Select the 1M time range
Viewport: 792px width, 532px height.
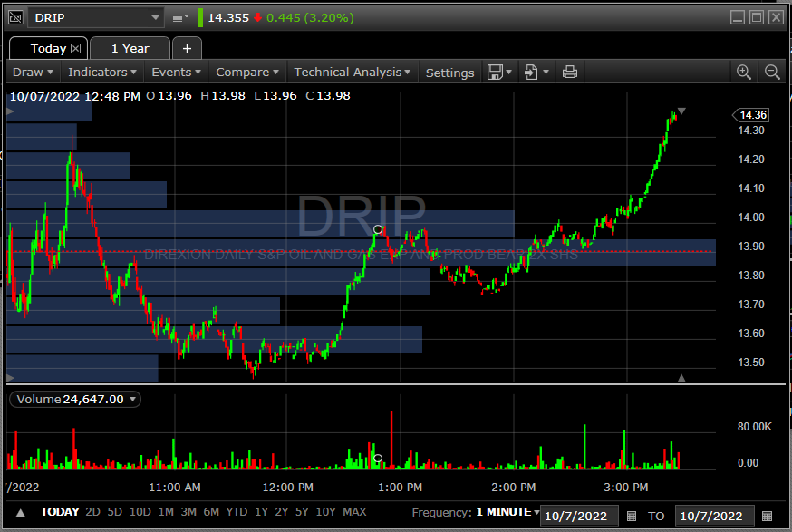(166, 512)
